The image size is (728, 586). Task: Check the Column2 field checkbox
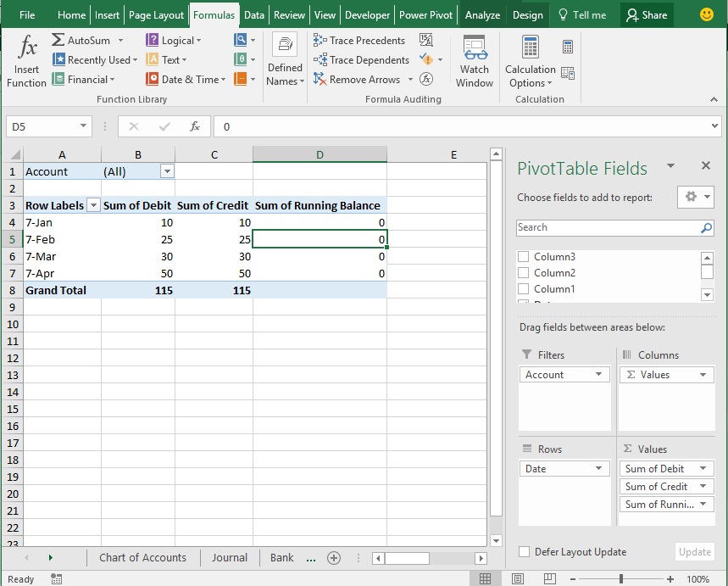tap(523, 272)
